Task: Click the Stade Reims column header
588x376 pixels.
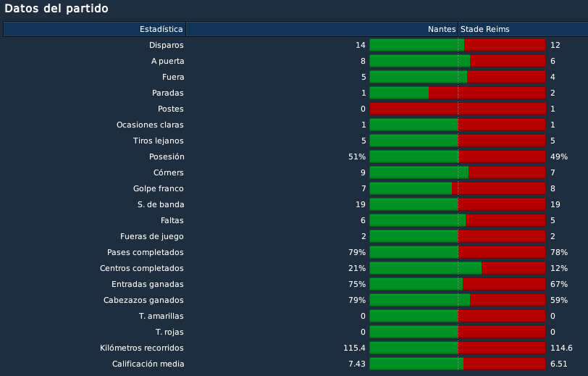Action: pos(523,29)
